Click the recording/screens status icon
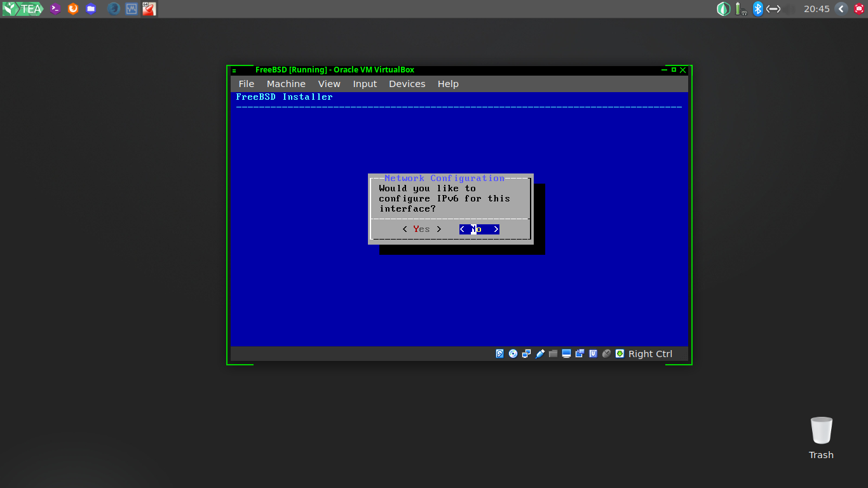Screen dimensions: 868x488 pyautogui.click(x=580, y=354)
